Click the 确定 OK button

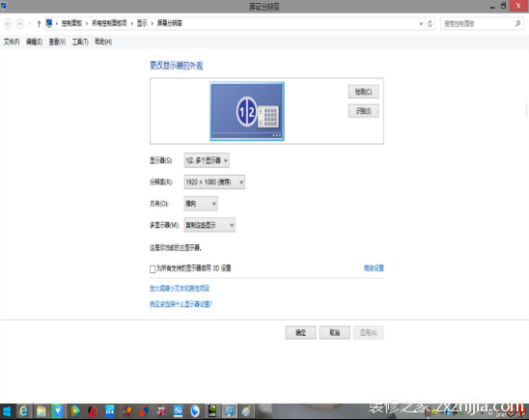(x=300, y=333)
